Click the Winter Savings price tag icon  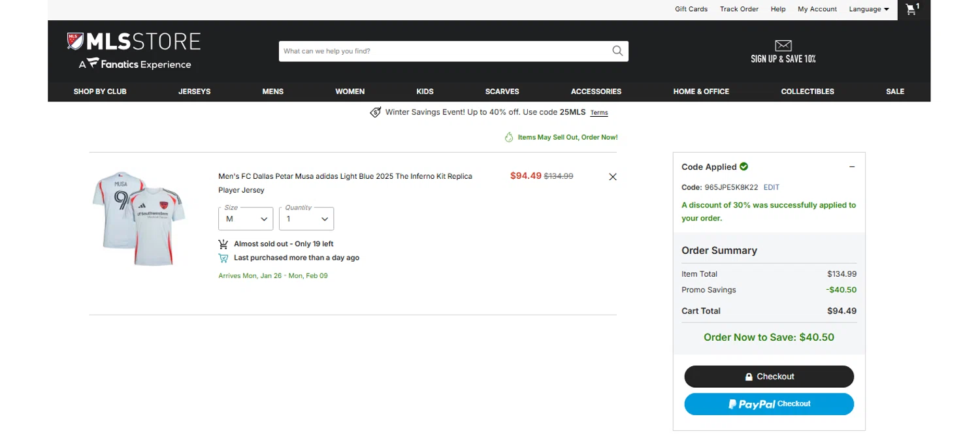point(376,112)
